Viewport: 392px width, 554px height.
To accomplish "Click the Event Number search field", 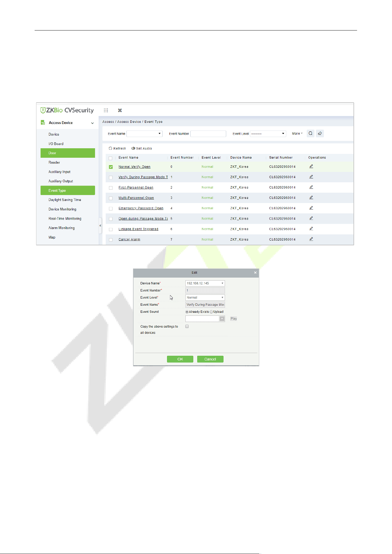I will 208,133.
